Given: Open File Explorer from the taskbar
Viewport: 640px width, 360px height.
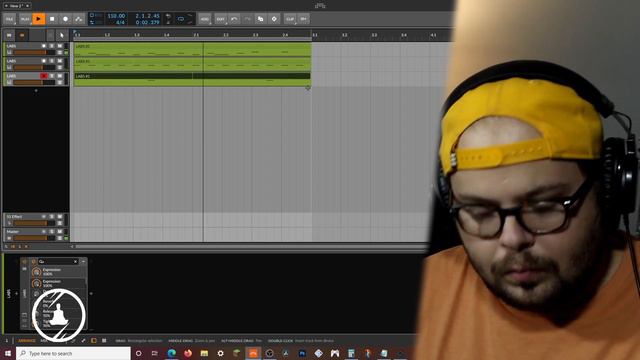Looking at the screenshot, I should pos(204,353).
